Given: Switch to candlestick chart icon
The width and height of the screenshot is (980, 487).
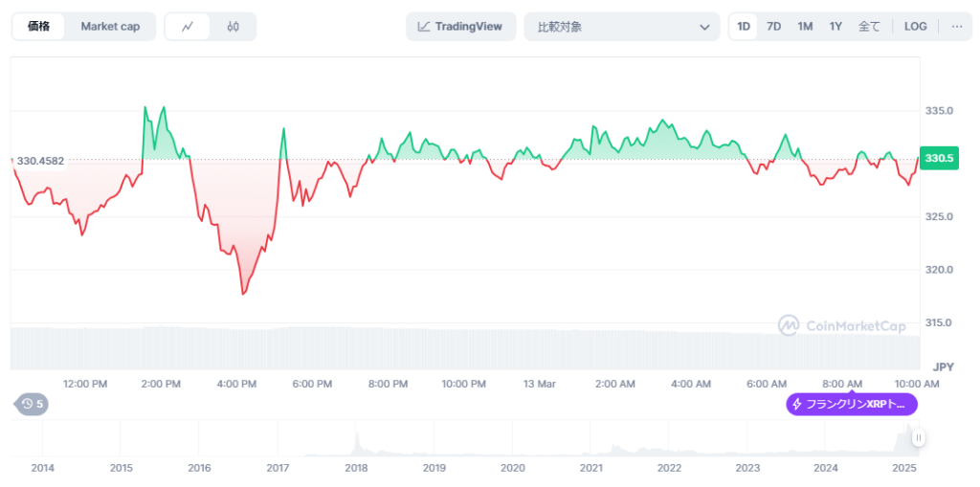Looking at the screenshot, I should click(x=233, y=27).
